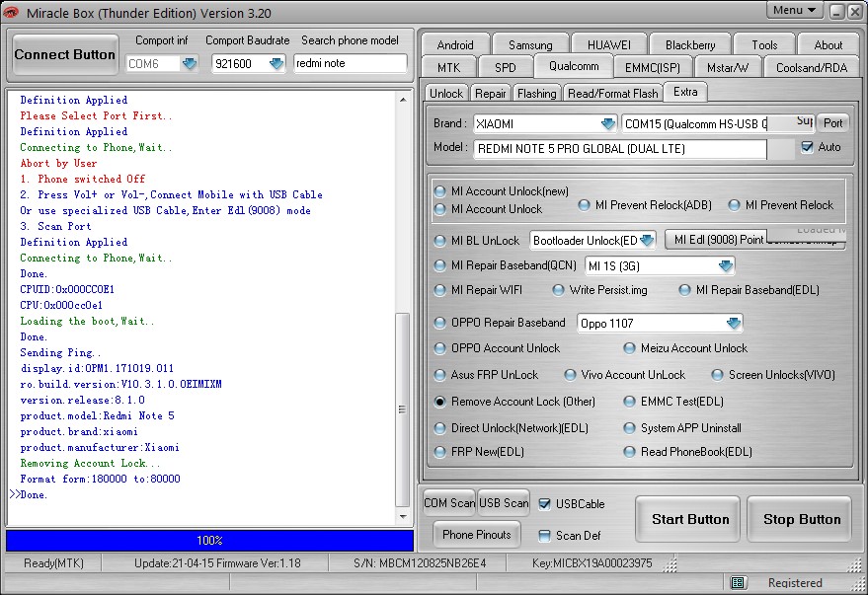Open the Coolsand/RDA tab
The width and height of the screenshot is (868, 595).
pyautogui.click(x=812, y=67)
